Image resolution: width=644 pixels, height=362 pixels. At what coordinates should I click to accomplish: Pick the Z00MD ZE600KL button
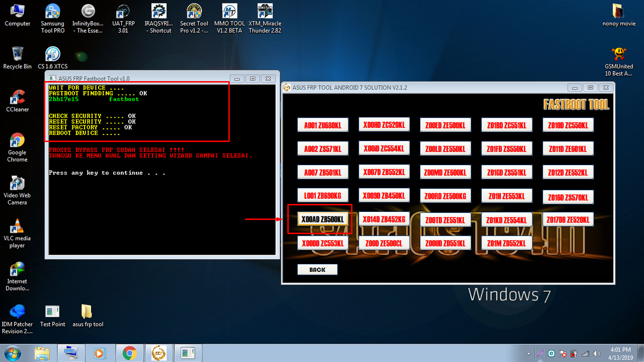tap(445, 172)
